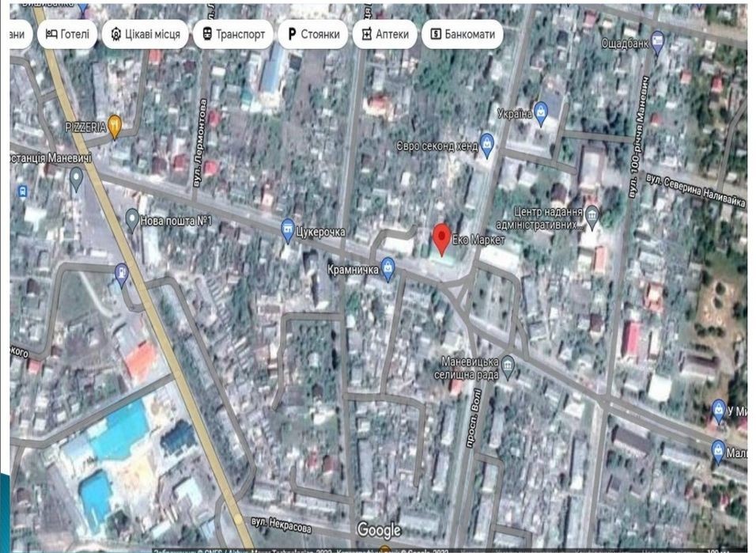
Task: Click the Ощадбанк label text
Action: (x=625, y=44)
